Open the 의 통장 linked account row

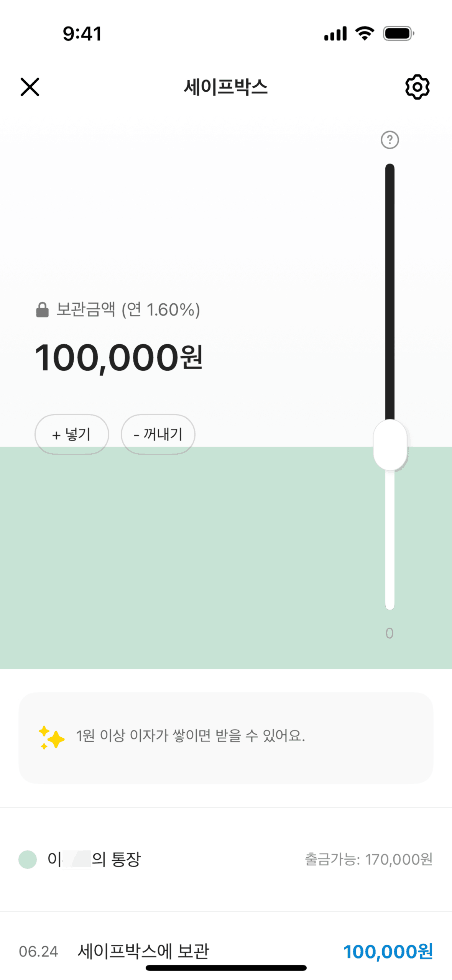click(x=115, y=859)
